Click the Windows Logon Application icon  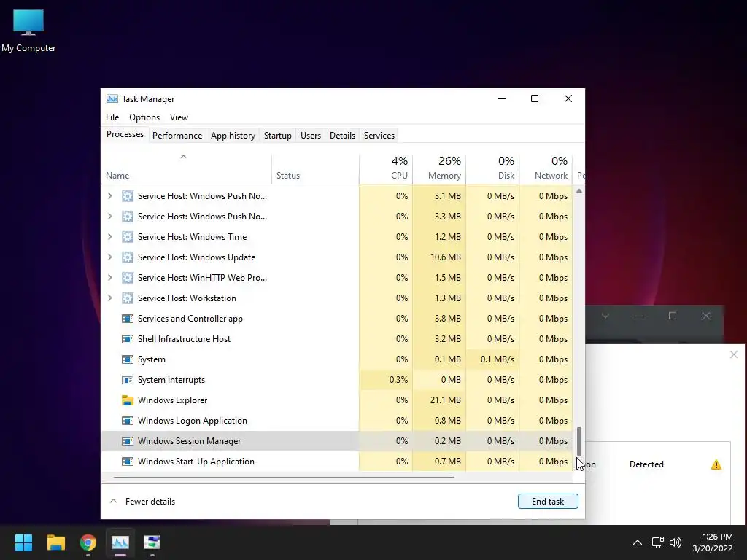[x=127, y=421]
